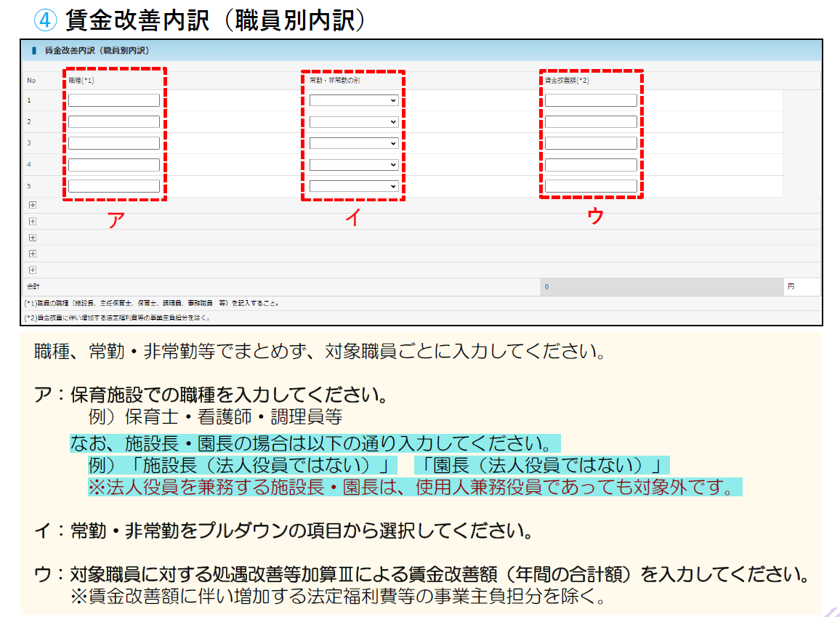Open 常勤・非常勤の別 dropdown in row 3
The height and width of the screenshot is (617, 840).
coord(354,143)
